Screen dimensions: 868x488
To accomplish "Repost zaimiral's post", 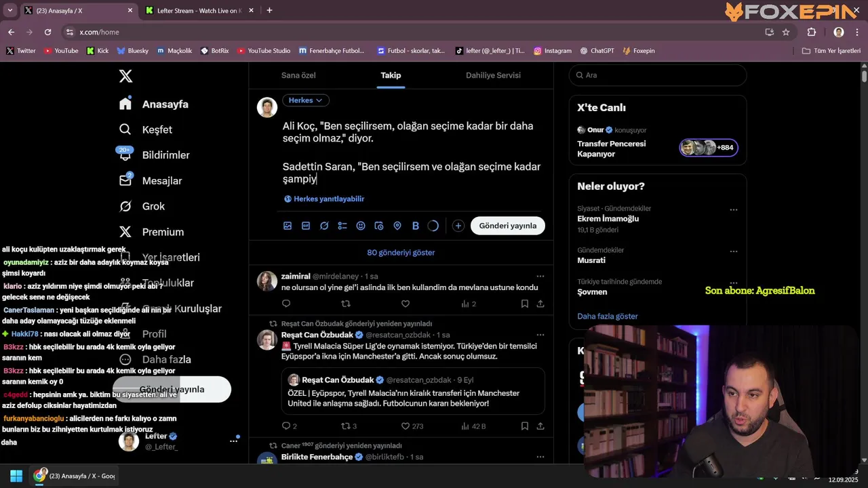I will coord(346,304).
